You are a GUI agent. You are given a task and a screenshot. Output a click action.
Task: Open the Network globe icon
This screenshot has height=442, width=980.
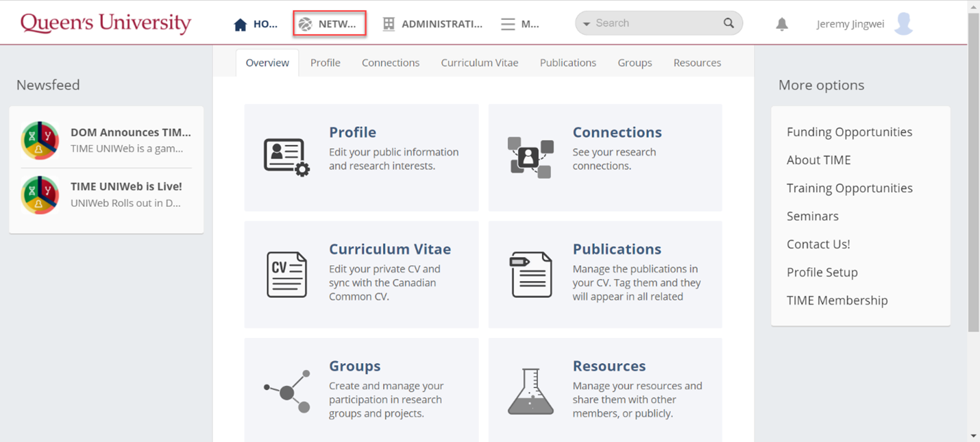(306, 24)
